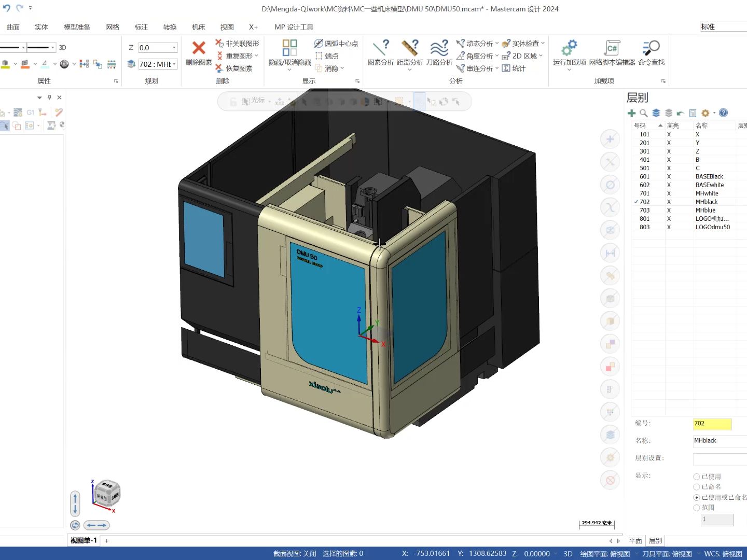Viewport: 747px width, 560px height.
Task: Expand Chain Analysis (串连分析) dropdown
Action: pyautogui.click(x=496, y=68)
